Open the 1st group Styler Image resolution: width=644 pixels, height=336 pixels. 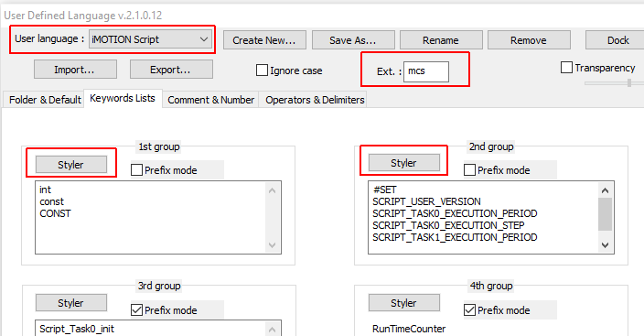71,165
